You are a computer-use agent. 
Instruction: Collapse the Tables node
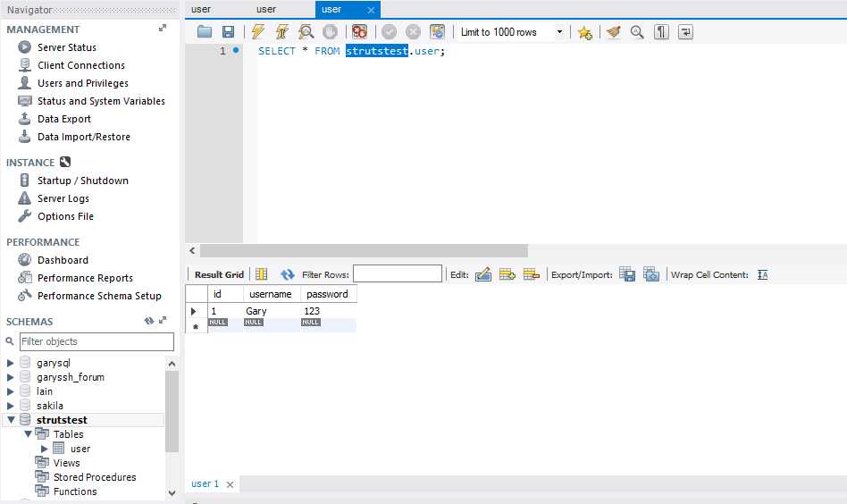click(28, 433)
